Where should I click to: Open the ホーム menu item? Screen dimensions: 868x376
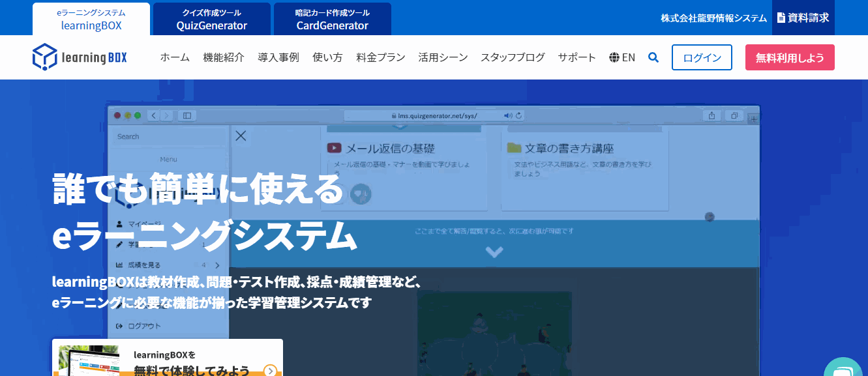[175, 57]
